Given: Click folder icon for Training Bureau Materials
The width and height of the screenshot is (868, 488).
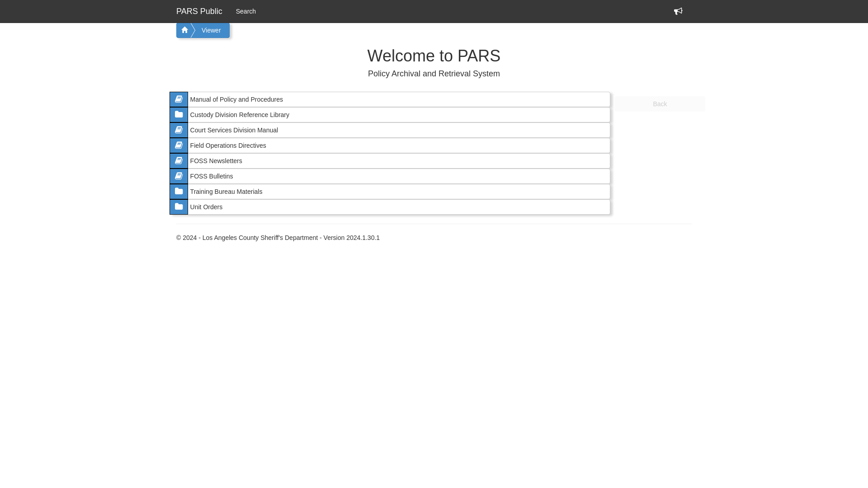Looking at the screenshot, I should click(179, 192).
